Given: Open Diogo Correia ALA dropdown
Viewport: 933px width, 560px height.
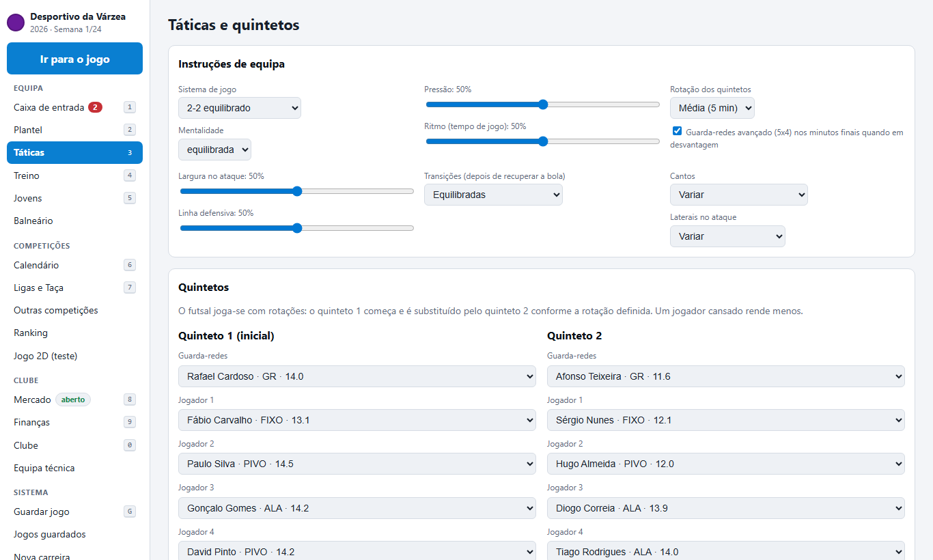Looking at the screenshot, I should pyautogui.click(x=726, y=508).
